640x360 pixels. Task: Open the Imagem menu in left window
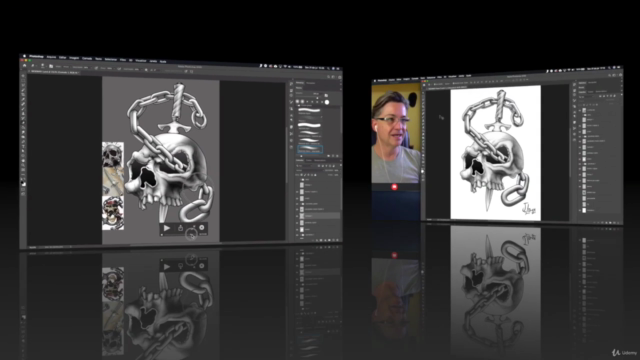click(74, 58)
